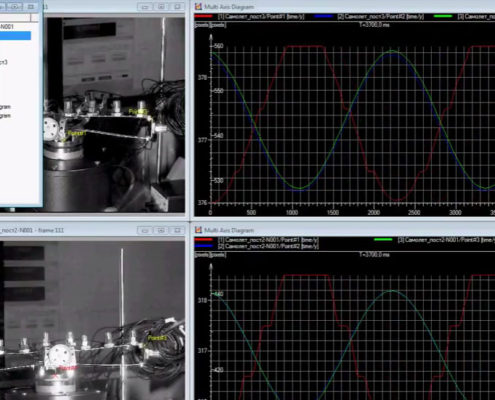Viewport: 495px width, 400px height.
Task: Close the frame 111 video window
Action: pos(177,230)
